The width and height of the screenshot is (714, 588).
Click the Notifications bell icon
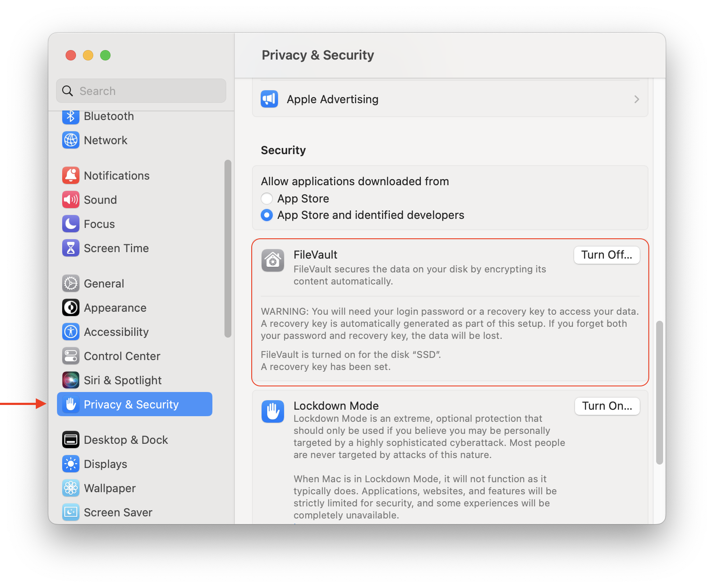tap(71, 176)
